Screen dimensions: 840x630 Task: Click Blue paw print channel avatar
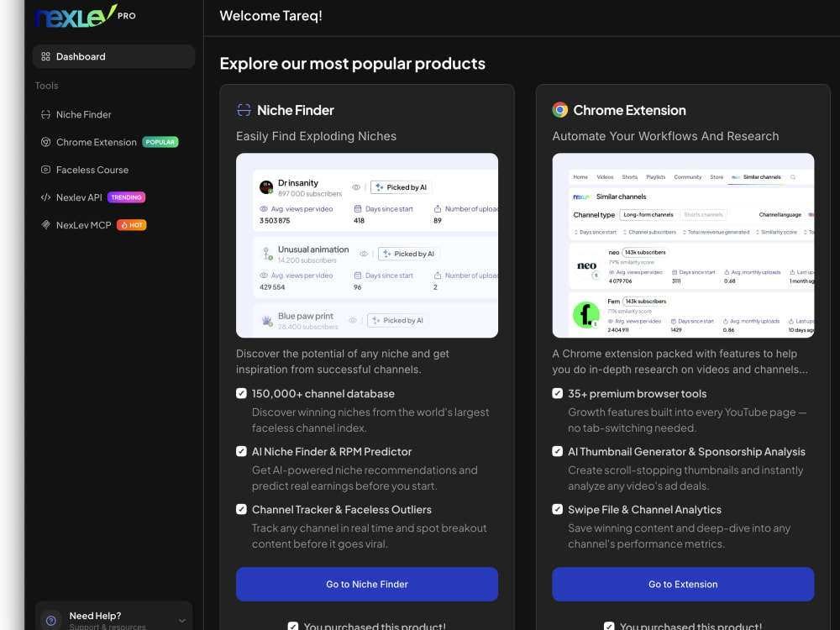(267, 320)
